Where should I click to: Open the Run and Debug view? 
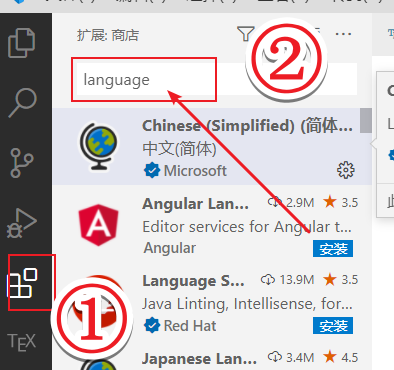[22, 223]
